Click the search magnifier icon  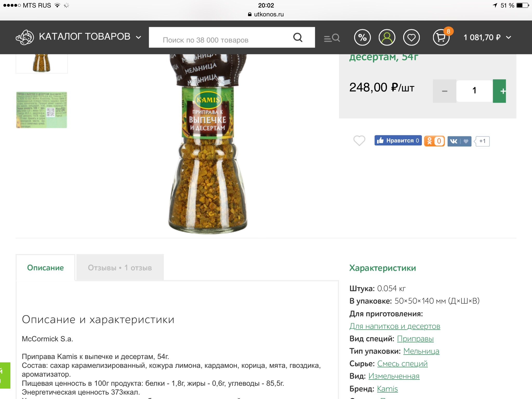[298, 37]
